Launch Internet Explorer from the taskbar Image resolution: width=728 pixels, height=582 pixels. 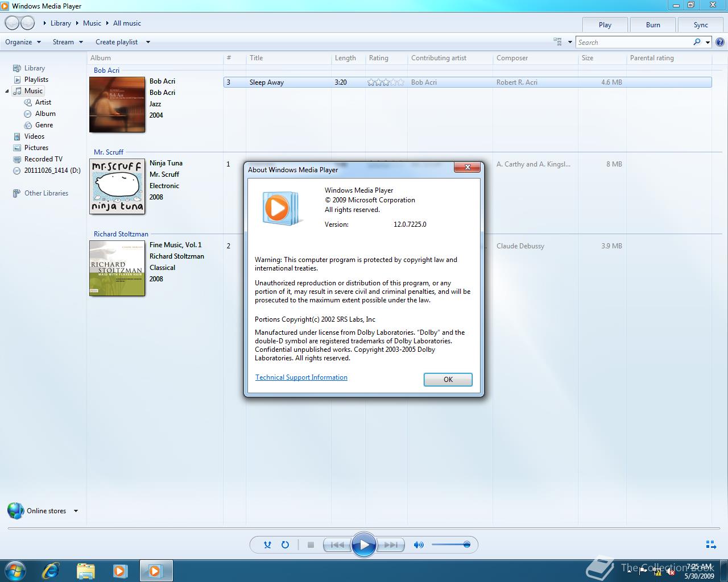51,571
